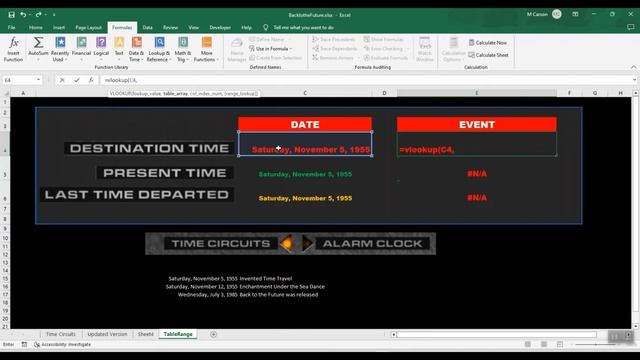Redo the last action

[x=38, y=15]
